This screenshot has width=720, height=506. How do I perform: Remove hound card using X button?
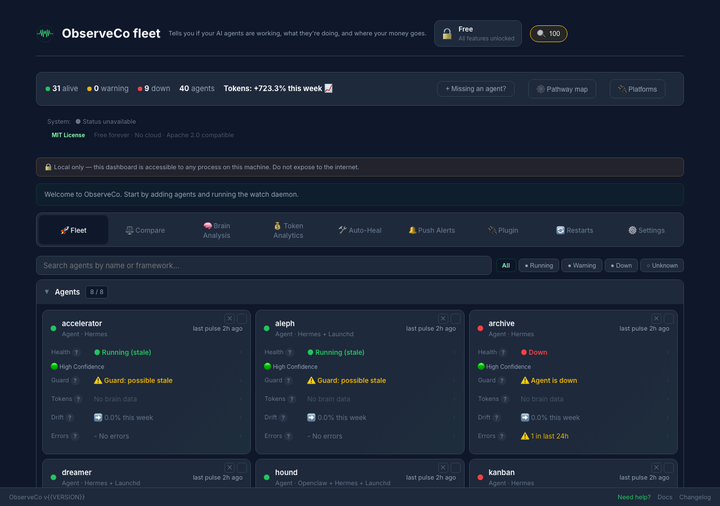443,467
